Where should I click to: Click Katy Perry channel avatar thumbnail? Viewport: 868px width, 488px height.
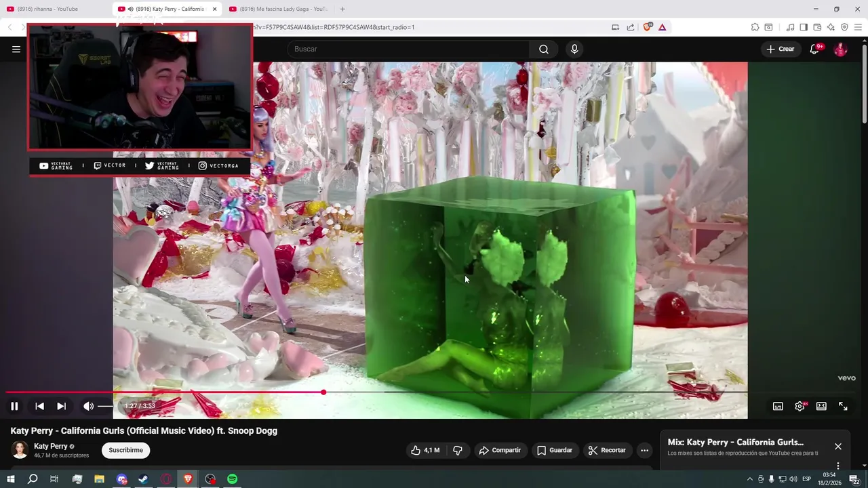point(20,450)
